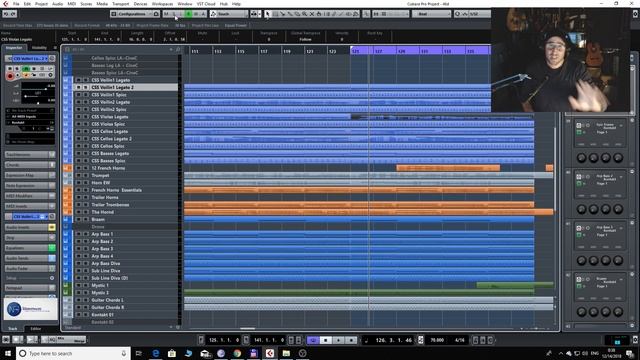Click the project history undo icon
640x360 pixels.
coord(6,14)
